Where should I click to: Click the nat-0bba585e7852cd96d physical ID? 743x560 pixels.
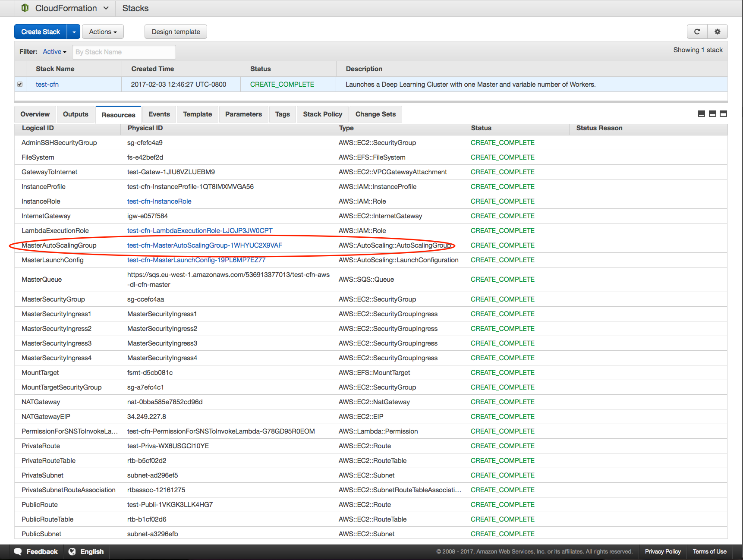click(x=165, y=402)
